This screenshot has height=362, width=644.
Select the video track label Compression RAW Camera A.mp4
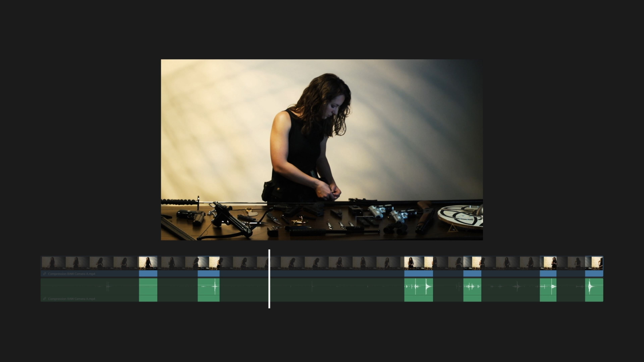tap(71, 274)
